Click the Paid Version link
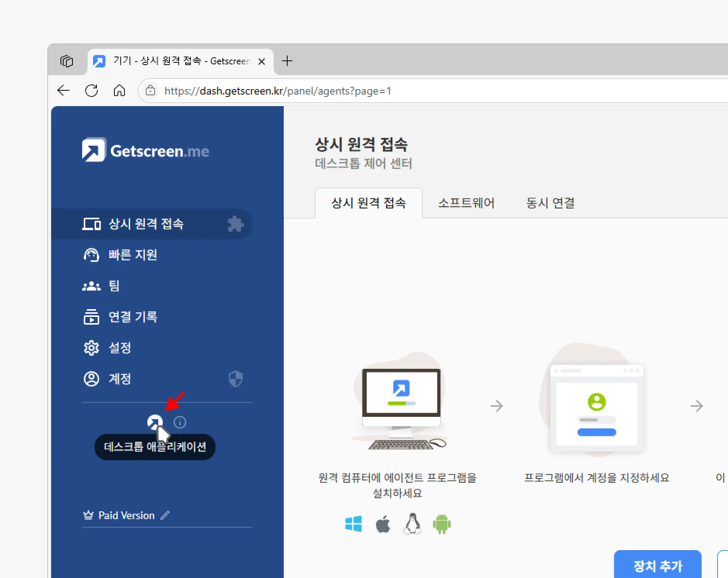The width and height of the screenshot is (728, 578). click(126, 515)
